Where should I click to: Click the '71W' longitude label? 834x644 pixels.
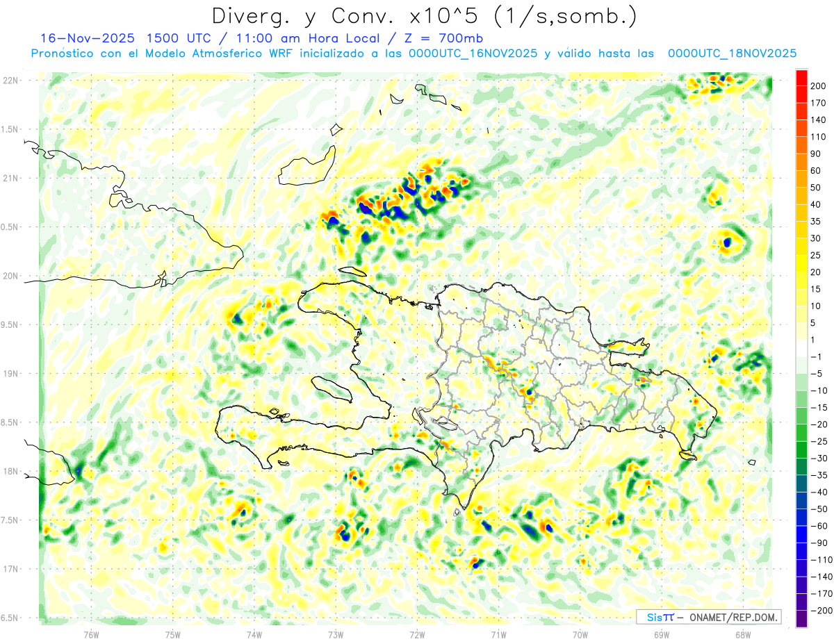pos(498,634)
